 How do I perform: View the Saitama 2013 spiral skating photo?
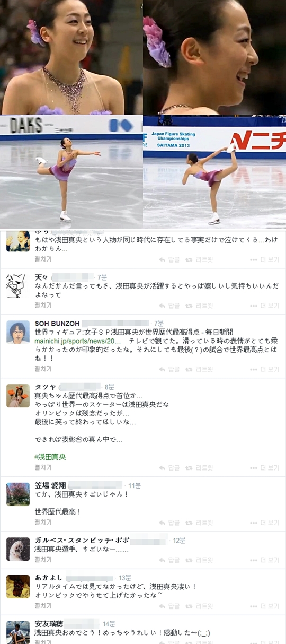click(215, 172)
